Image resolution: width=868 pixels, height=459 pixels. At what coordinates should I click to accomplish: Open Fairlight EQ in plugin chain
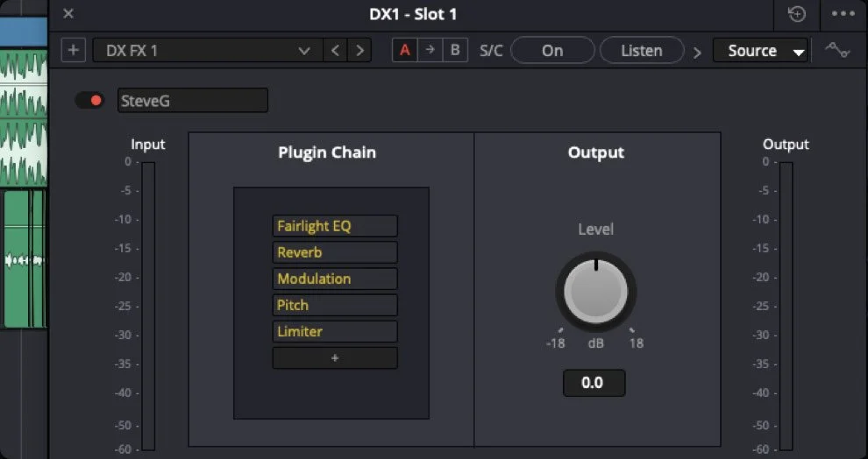335,226
